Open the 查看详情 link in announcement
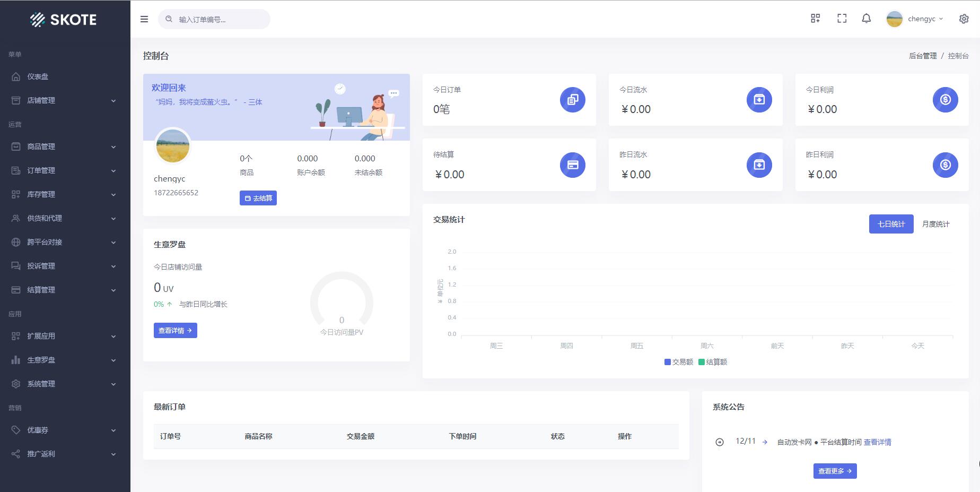Screen dimensions: 980x492 click(877, 442)
